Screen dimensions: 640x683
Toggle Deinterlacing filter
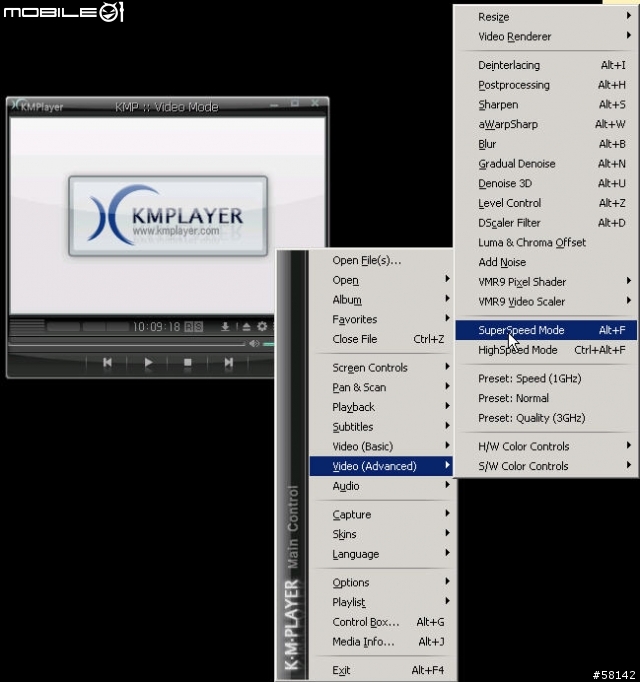pyautogui.click(x=546, y=65)
